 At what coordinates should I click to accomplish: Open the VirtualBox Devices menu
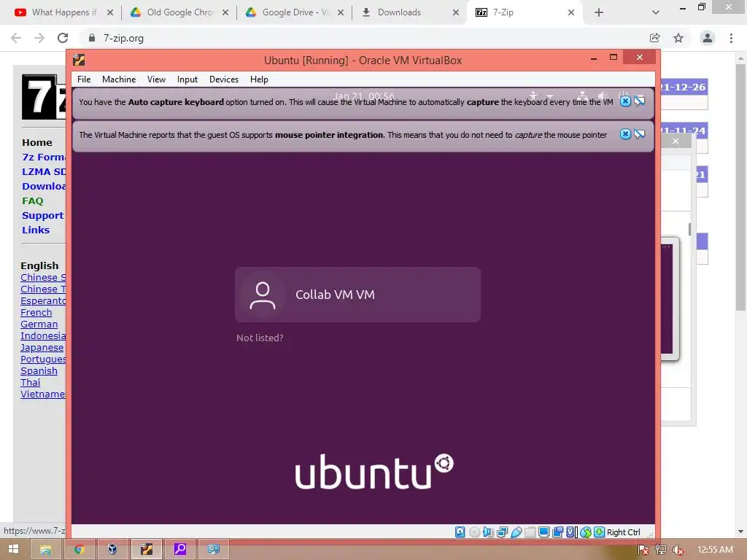[x=224, y=79]
